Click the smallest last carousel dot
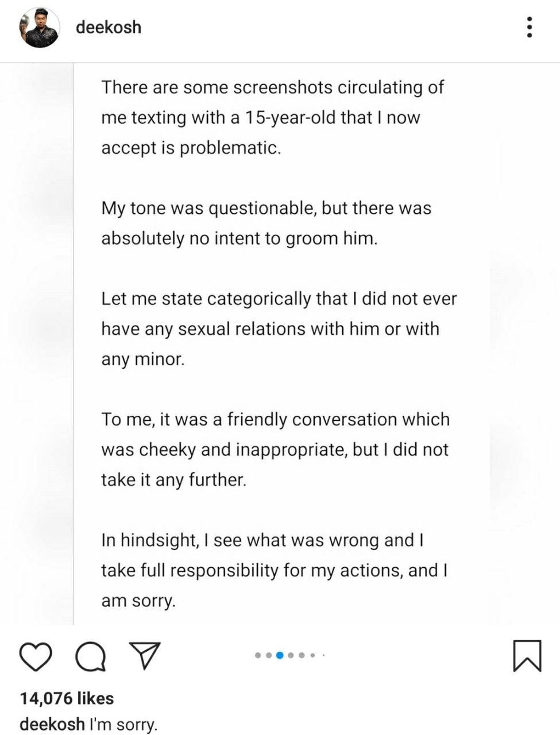This screenshot has width=560, height=735. [x=323, y=655]
